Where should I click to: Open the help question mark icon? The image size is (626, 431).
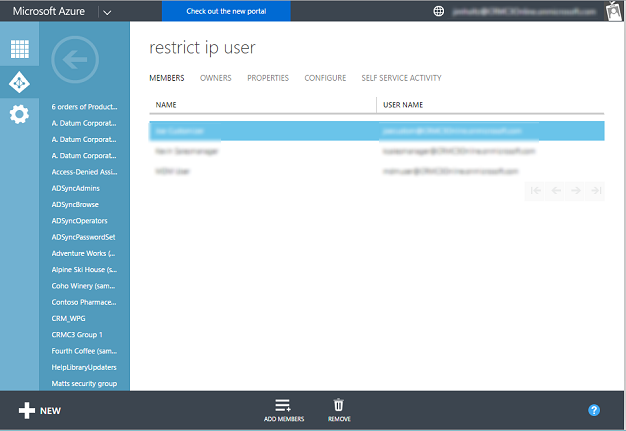point(594,410)
